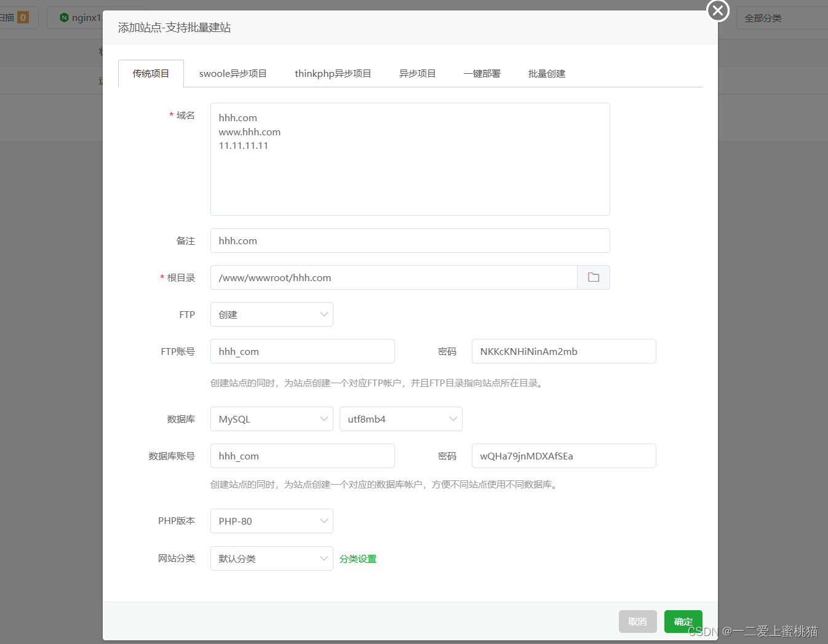Open the PHP-80 version dropdown
The width and height of the screenshot is (828, 644).
point(272,521)
